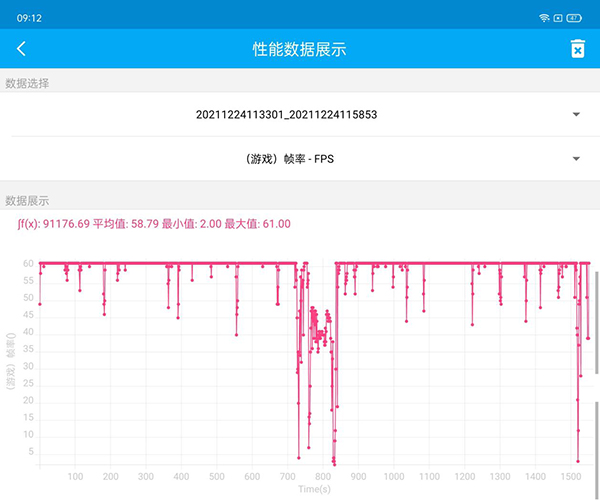The height and width of the screenshot is (501, 600).
Task: Tap the status bar clock 09:12
Action: point(29,18)
